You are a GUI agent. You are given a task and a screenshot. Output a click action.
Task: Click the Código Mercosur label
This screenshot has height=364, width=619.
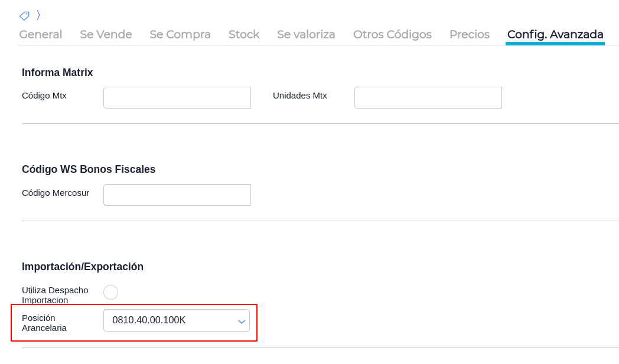click(56, 193)
